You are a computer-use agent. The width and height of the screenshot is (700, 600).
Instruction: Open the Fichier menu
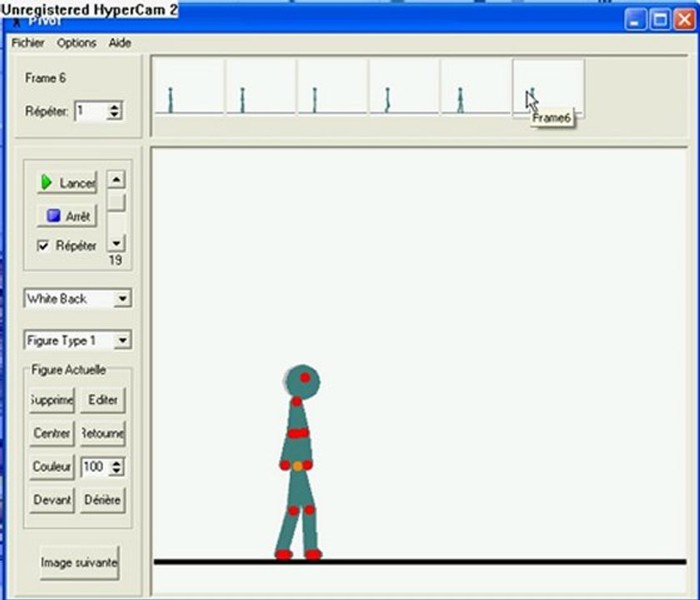tap(27, 42)
